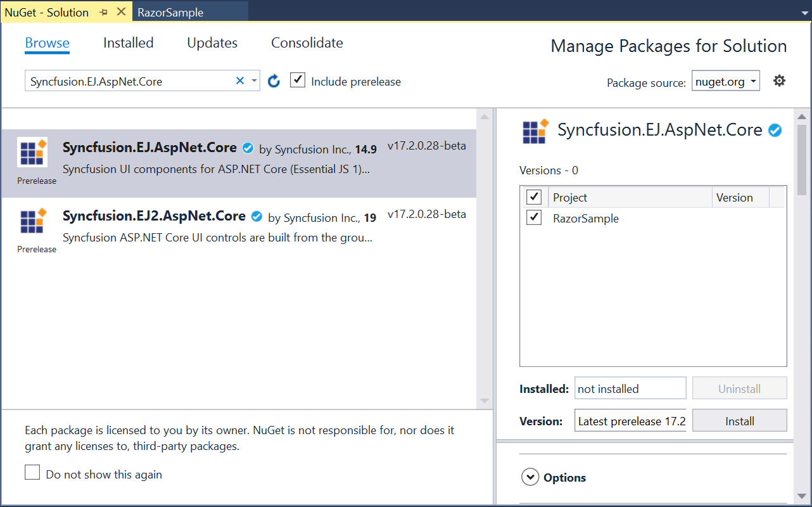Image resolution: width=812 pixels, height=507 pixels.
Task: Expand the Options section
Action: pyautogui.click(x=530, y=477)
